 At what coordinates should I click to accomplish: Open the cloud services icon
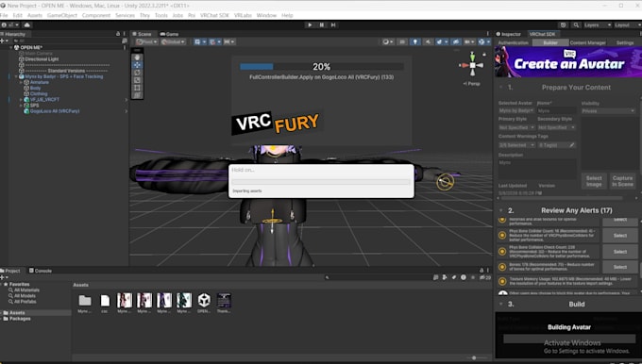click(26, 25)
